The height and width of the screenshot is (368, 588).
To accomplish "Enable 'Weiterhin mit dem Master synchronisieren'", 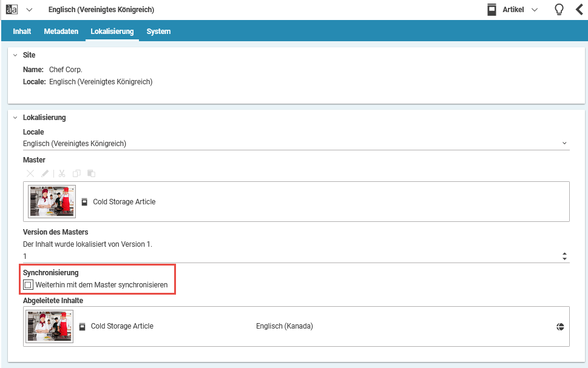I will 27,284.
